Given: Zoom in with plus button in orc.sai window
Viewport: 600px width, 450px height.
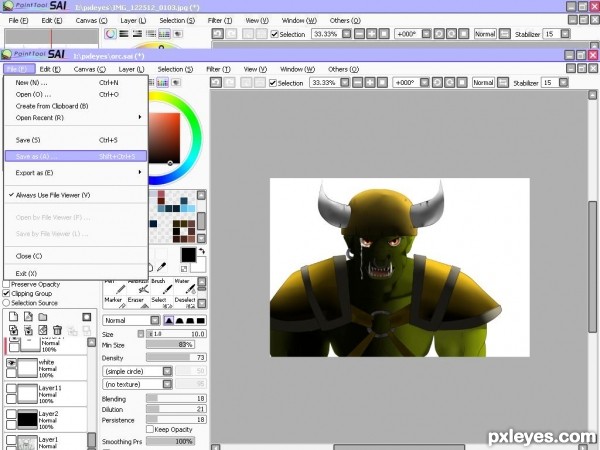Looking at the screenshot, I should (370, 82).
